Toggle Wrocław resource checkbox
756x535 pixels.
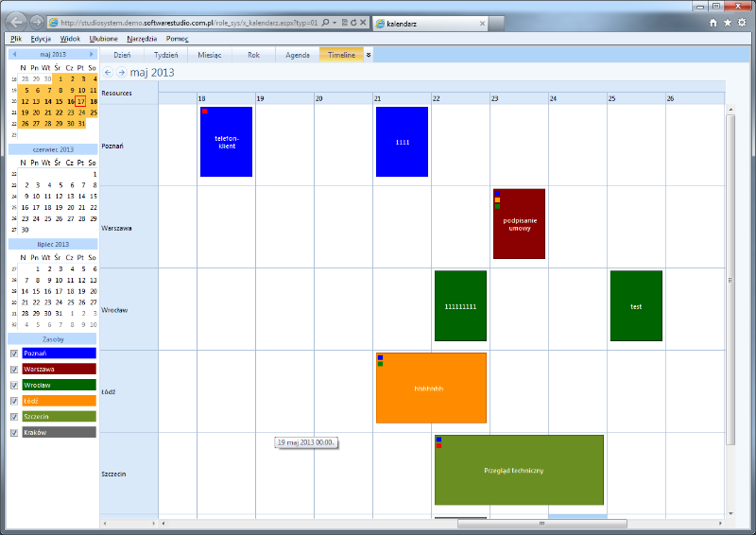[x=14, y=385]
